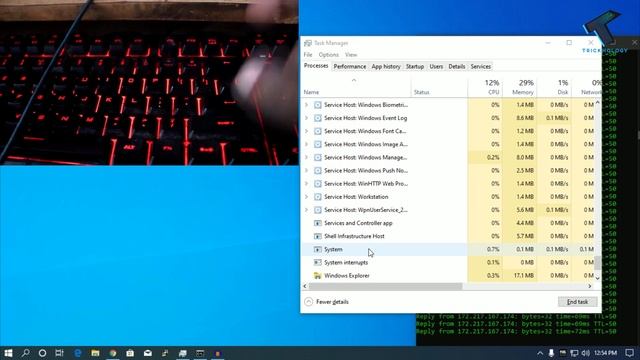640x360 pixels.
Task: Expand Service Host: Workstation row
Action: 307,197
